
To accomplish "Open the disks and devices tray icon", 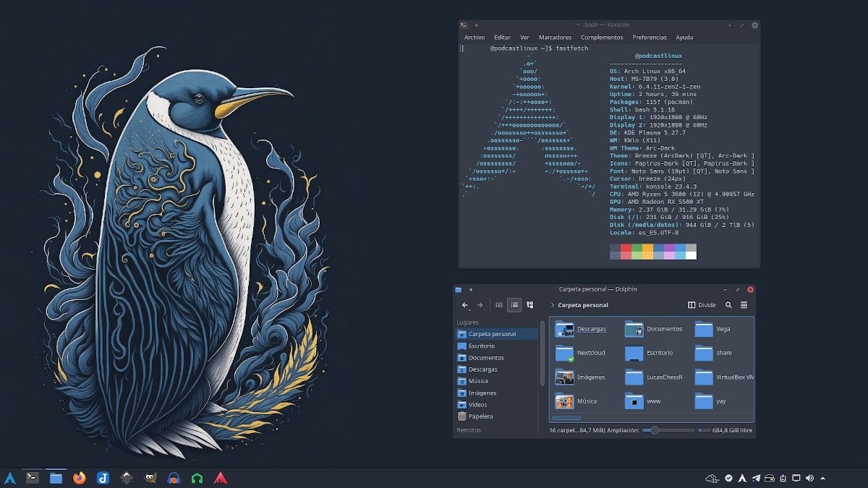I will tap(770, 478).
